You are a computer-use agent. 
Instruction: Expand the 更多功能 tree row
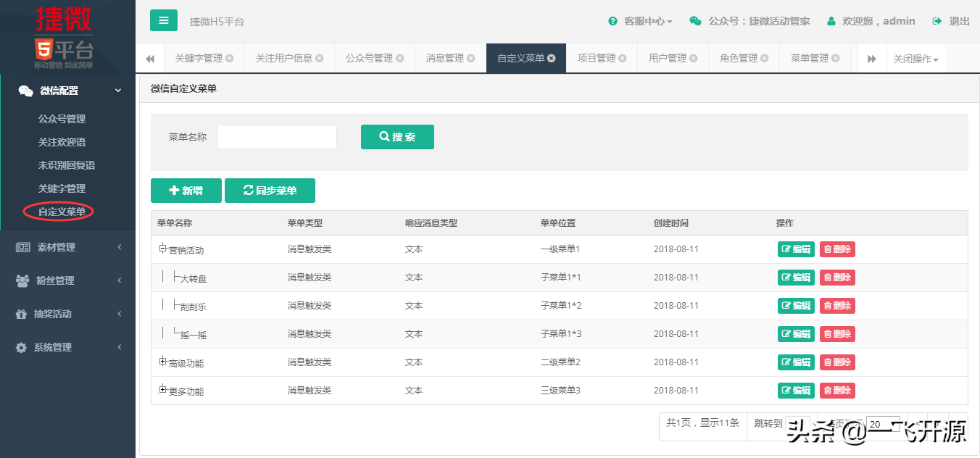(162, 390)
